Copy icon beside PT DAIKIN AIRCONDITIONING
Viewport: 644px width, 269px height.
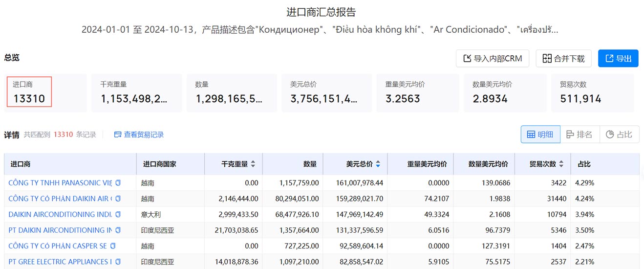pyautogui.click(x=118, y=230)
